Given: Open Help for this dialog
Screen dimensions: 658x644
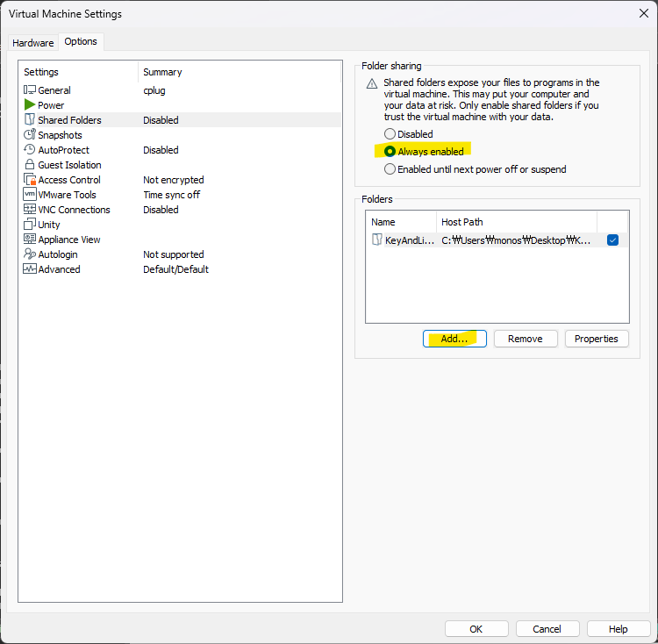Looking at the screenshot, I should click(x=619, y=629).
